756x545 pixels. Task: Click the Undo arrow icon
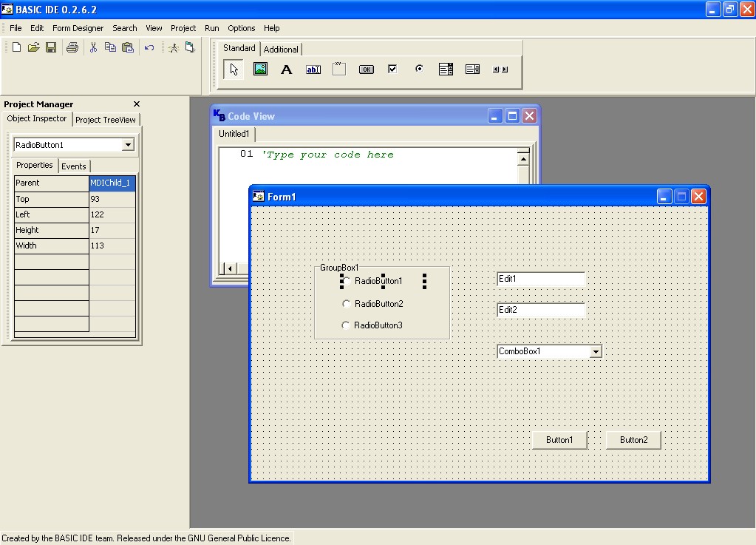tap(149, 47)
